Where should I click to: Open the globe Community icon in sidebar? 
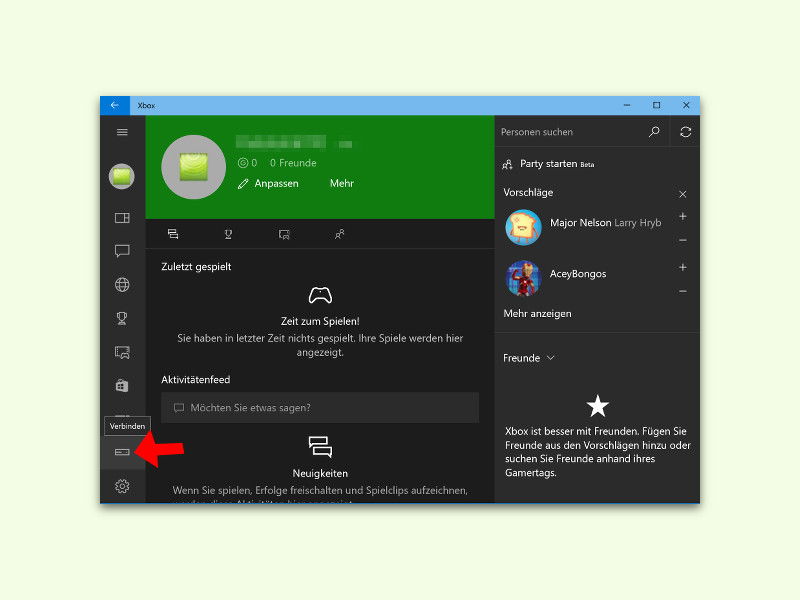pyautogui.click(x=122, y=285)
